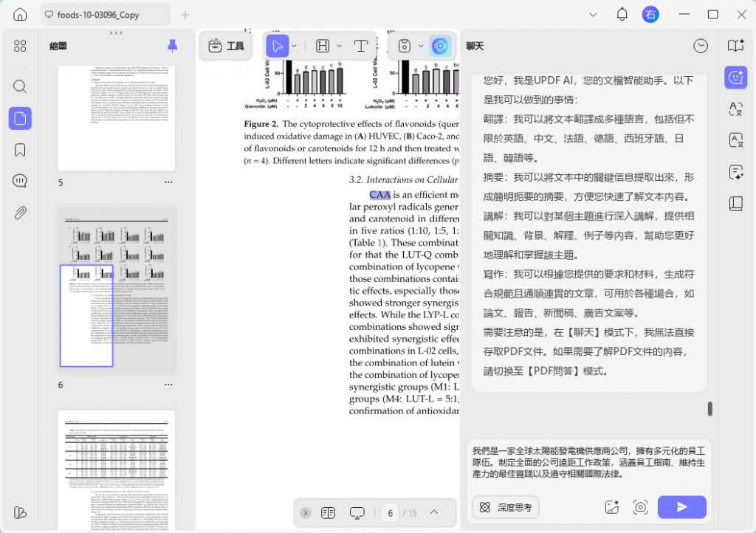Open the attachments paperclip panel
Viewport: 756px width, 533px height.
tap(20, 213)
